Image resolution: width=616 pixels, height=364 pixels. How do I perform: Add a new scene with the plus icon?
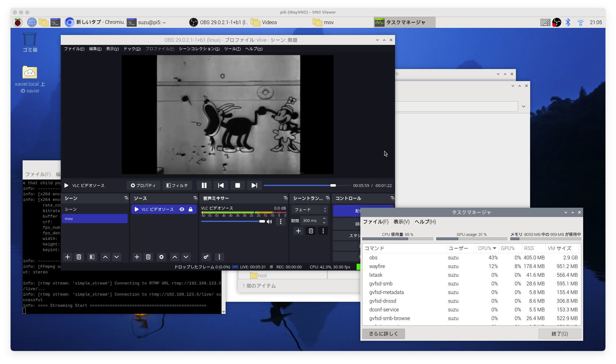[68, 257]
